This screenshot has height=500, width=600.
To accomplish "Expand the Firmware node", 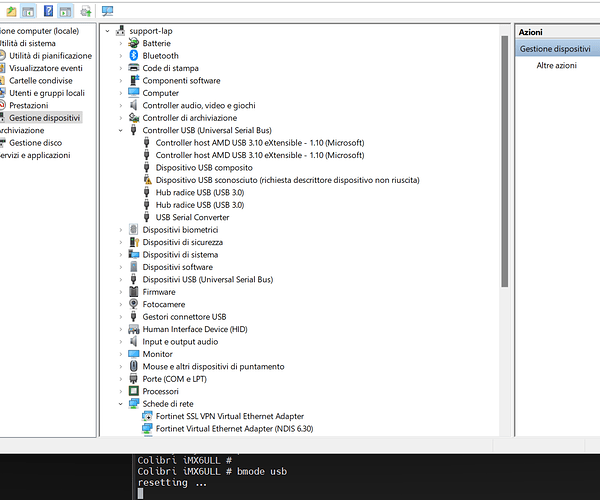I will (121, 292).
